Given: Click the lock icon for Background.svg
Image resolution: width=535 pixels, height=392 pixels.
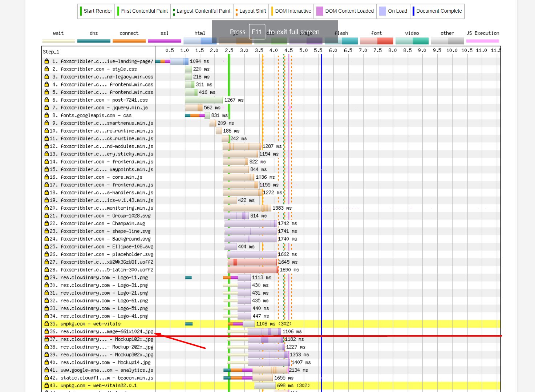Looking at the screenshot, I should tap(46, 239).
